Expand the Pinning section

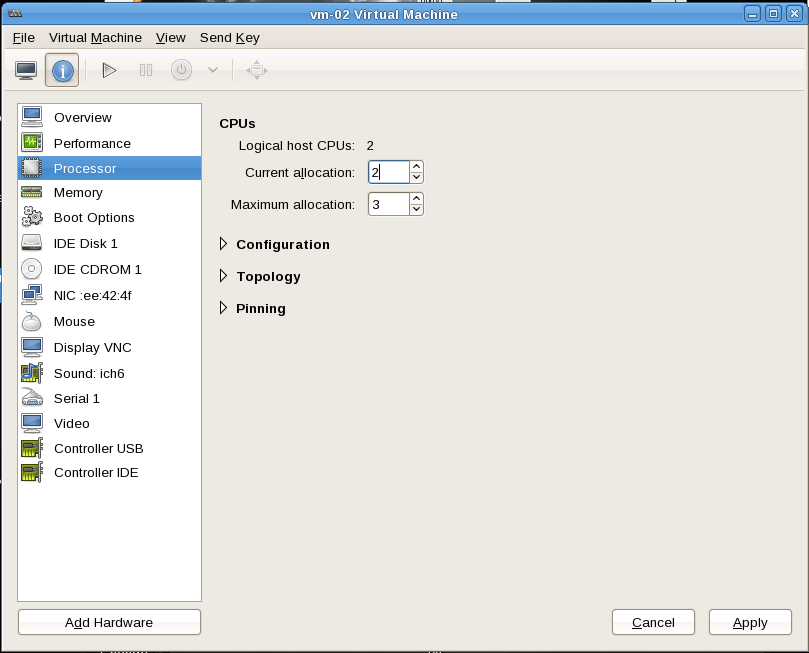pos(224,308)
